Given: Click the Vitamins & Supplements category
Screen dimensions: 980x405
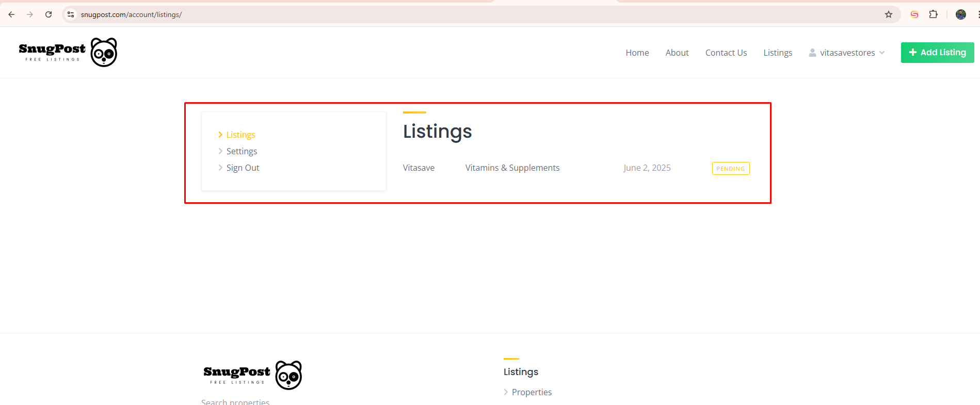Looking at the screenshot, I should coord(512,168).
